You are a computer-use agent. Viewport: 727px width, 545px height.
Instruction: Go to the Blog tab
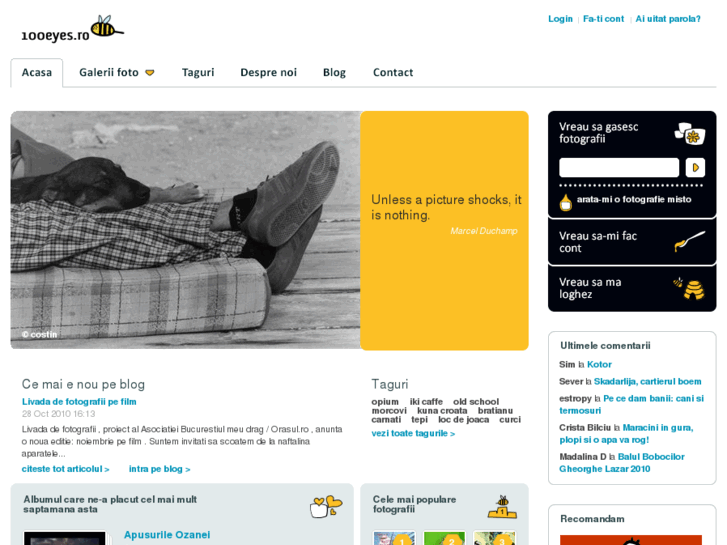pyautogui.click(x=334, y=72)
